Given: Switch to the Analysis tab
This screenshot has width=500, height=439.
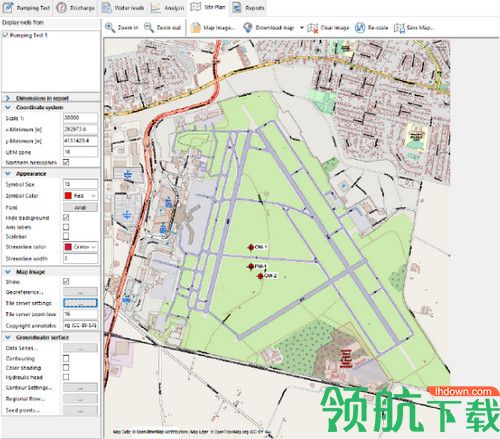Looking at the screenshot, I should click(168, 8).
